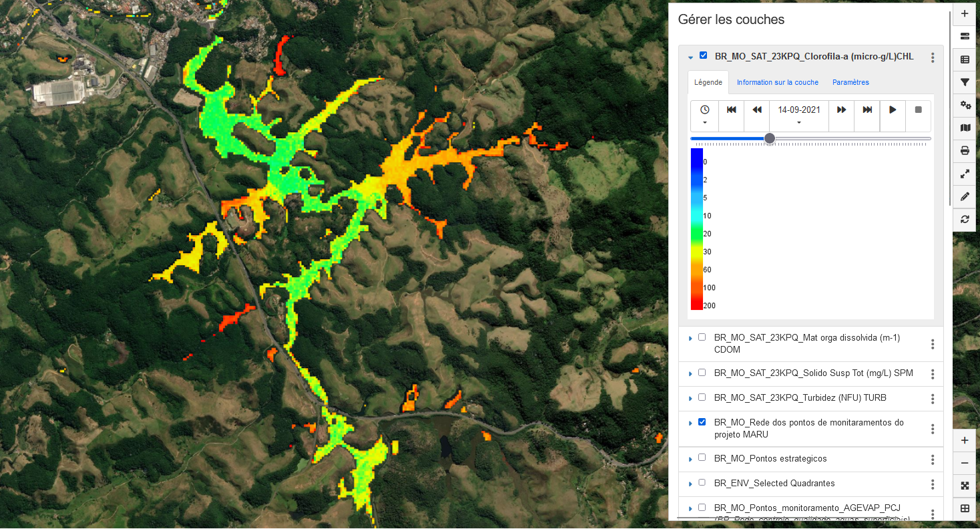Open the attribute table icon

[x=965, y=60]
